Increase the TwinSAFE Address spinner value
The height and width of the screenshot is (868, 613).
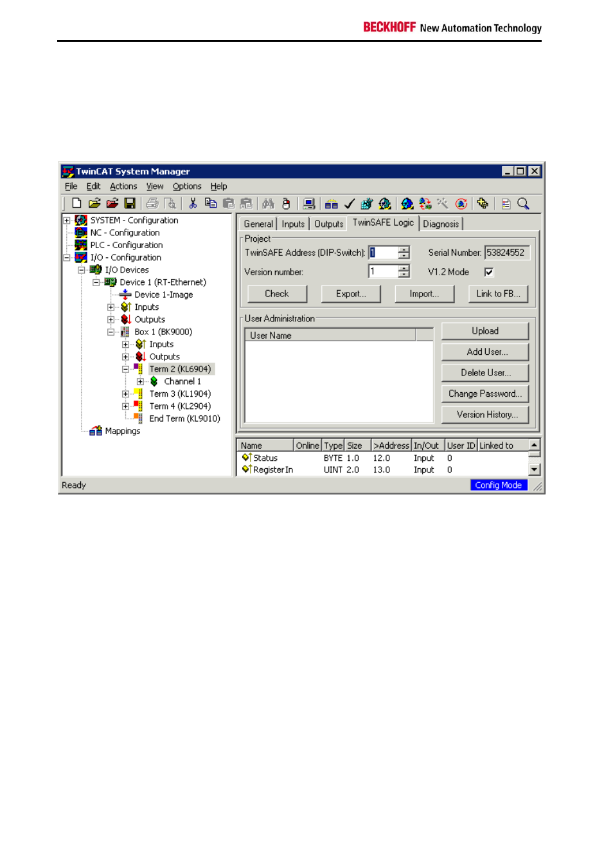tap(404, 249)
